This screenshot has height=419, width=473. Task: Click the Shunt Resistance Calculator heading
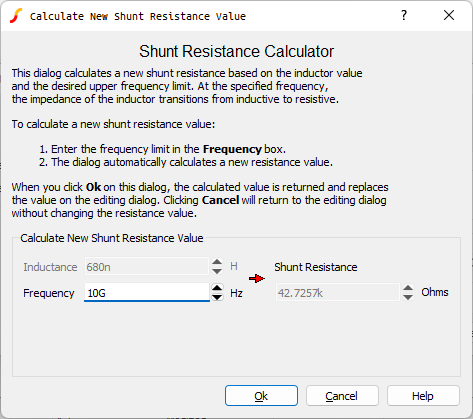click(x=236, y=52)
